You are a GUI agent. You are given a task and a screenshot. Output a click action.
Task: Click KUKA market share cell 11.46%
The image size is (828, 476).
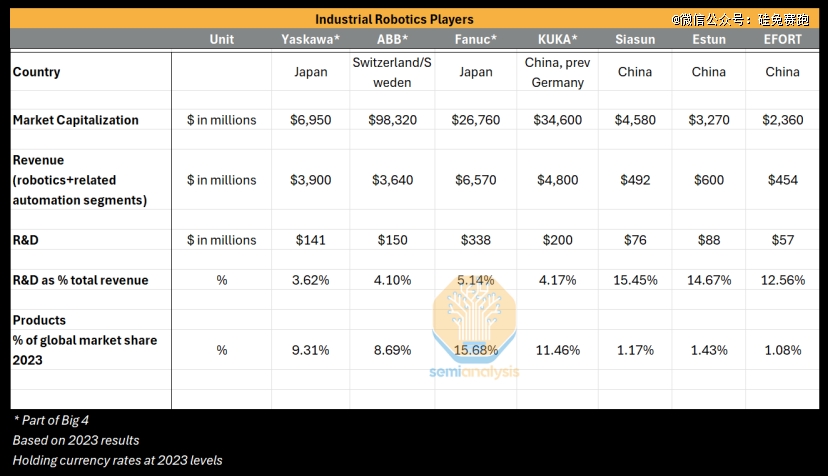click(x=558, y=350)
